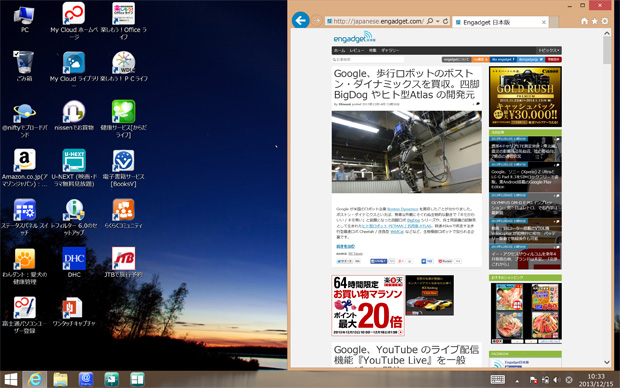
Task: Click the browser address bar URL
Action: tap(378, 21)
